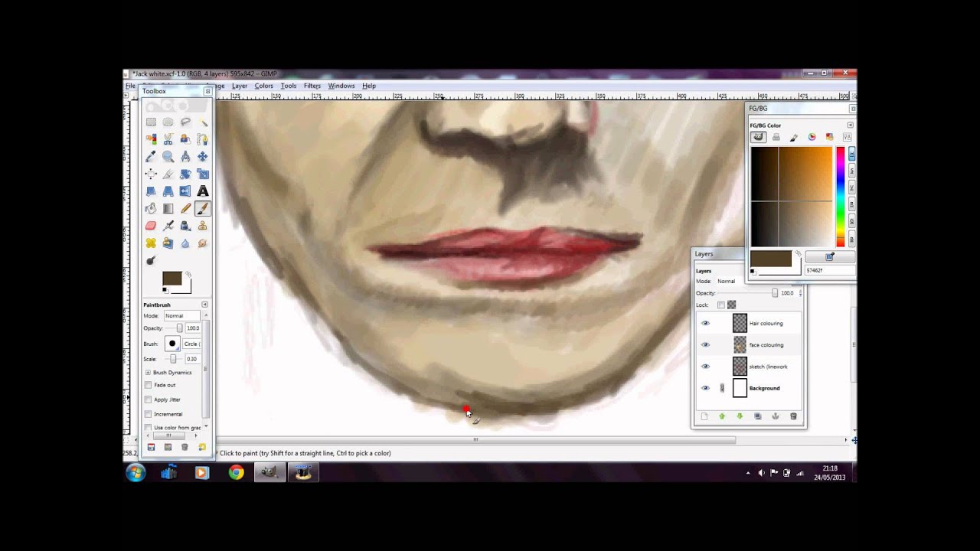Select the Saturation (S) channel button
Image resolution: width=980 pixels, height=551 pixels.
click(x=851, y=171)
